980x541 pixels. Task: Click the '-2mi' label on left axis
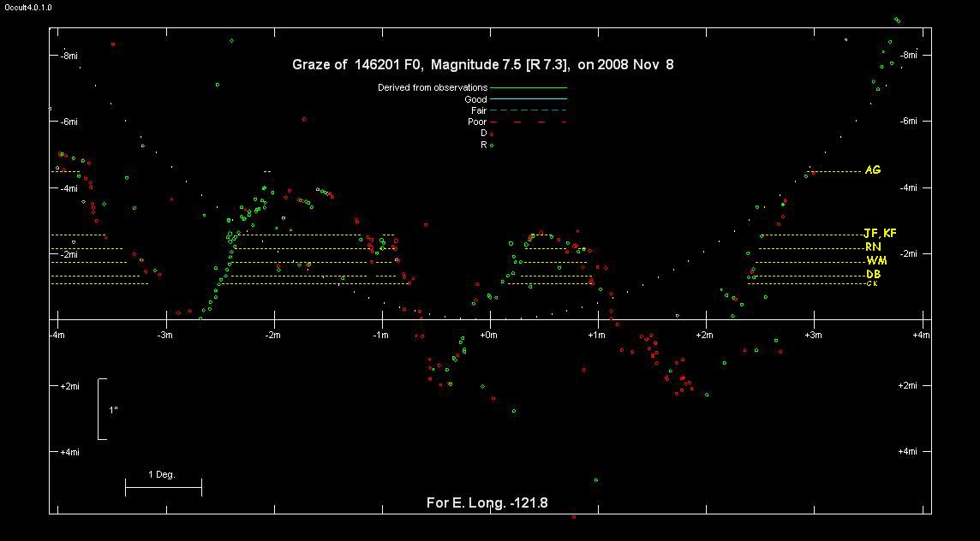[69, 254]
